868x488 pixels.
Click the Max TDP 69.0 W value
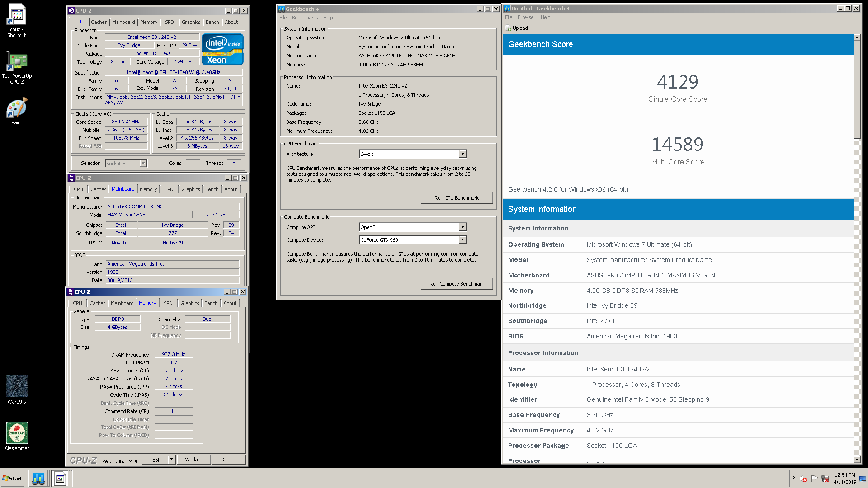tap(189, 46)
